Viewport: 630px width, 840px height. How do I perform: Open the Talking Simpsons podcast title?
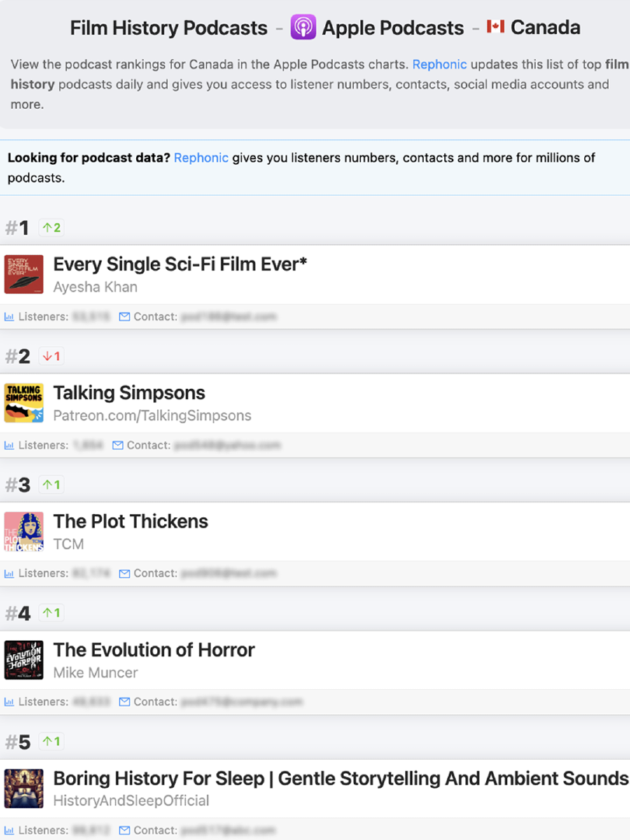(129, 393)
